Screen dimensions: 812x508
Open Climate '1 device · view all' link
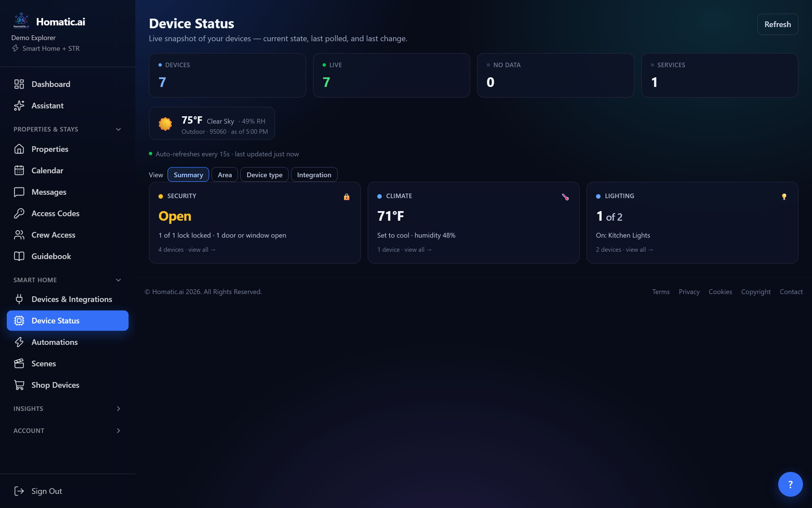(x=404, y=250)
